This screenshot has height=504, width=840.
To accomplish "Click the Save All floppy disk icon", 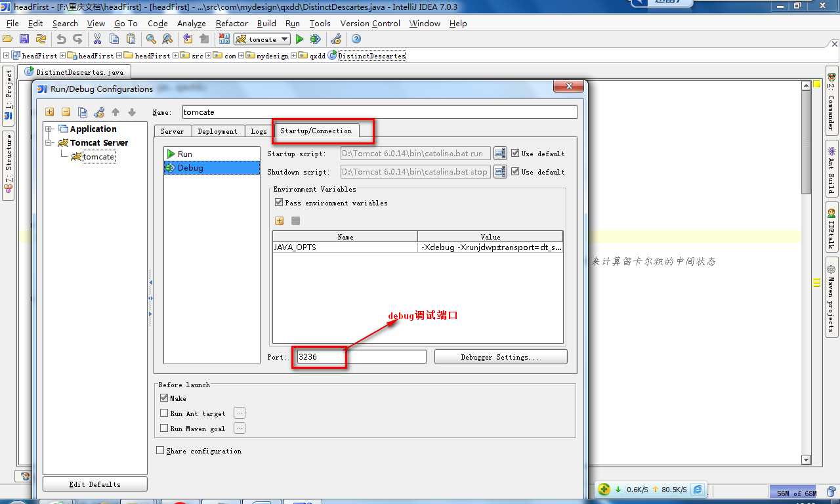I will [24, 39].
